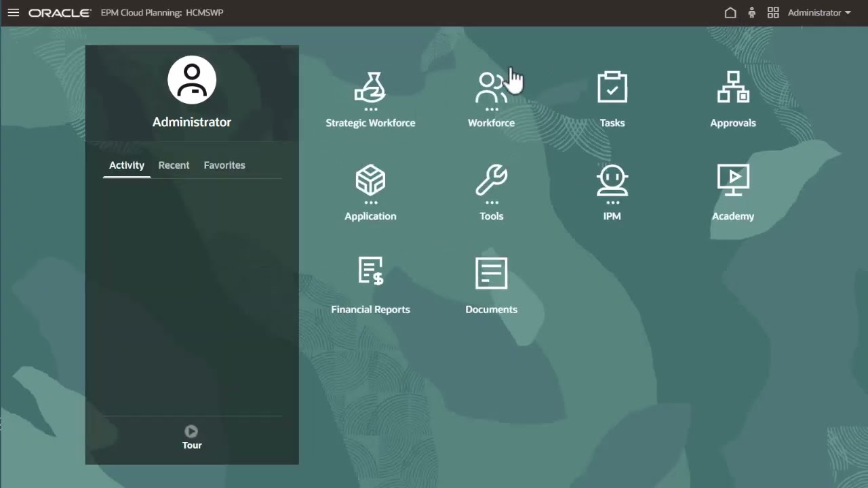Go to Home via house icon

click(x=730, y=13)
